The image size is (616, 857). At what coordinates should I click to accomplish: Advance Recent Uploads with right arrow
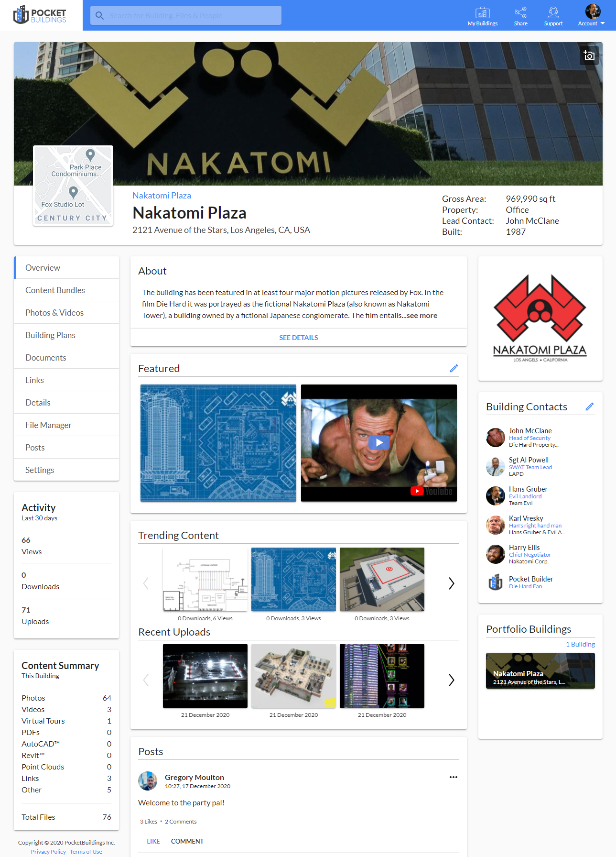coord(451,680)
